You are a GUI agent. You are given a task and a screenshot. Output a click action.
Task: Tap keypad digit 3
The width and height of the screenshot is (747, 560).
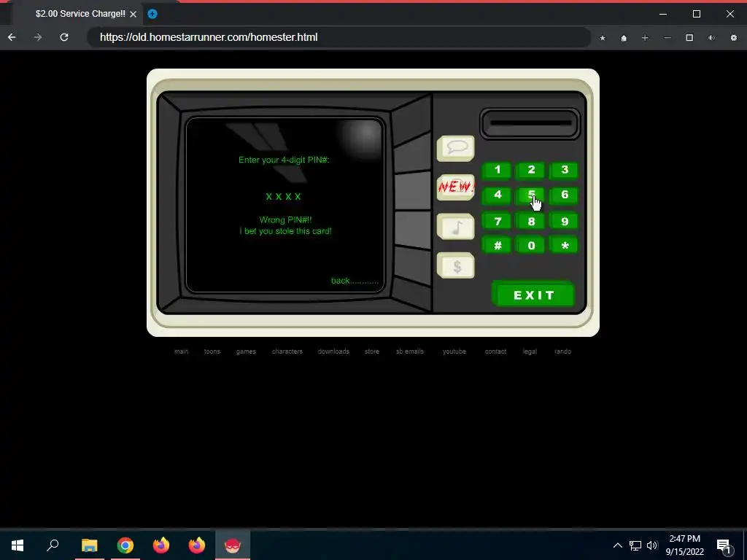coord(565,170)
